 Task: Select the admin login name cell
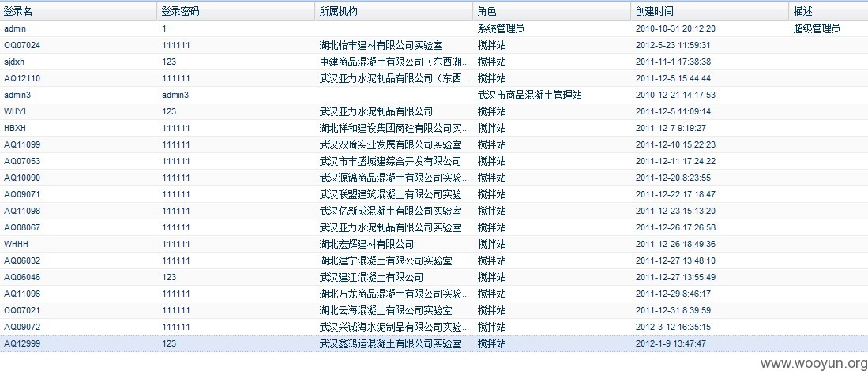pyautogui.click(x=15, y=28)
